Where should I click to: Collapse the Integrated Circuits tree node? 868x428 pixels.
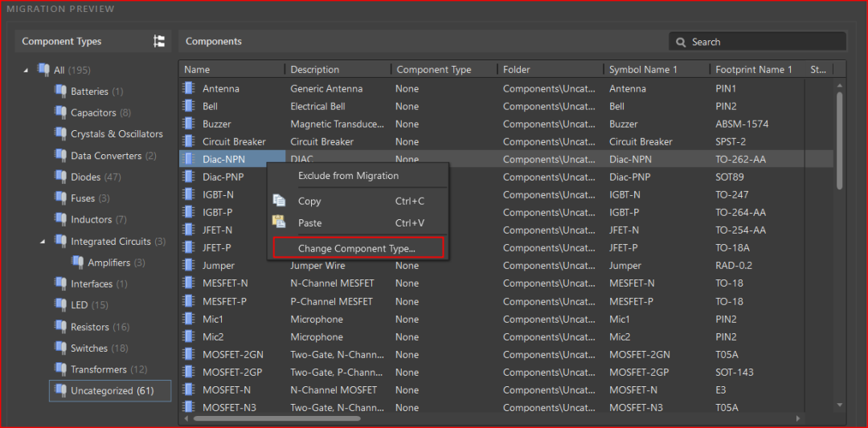(43, 242)
